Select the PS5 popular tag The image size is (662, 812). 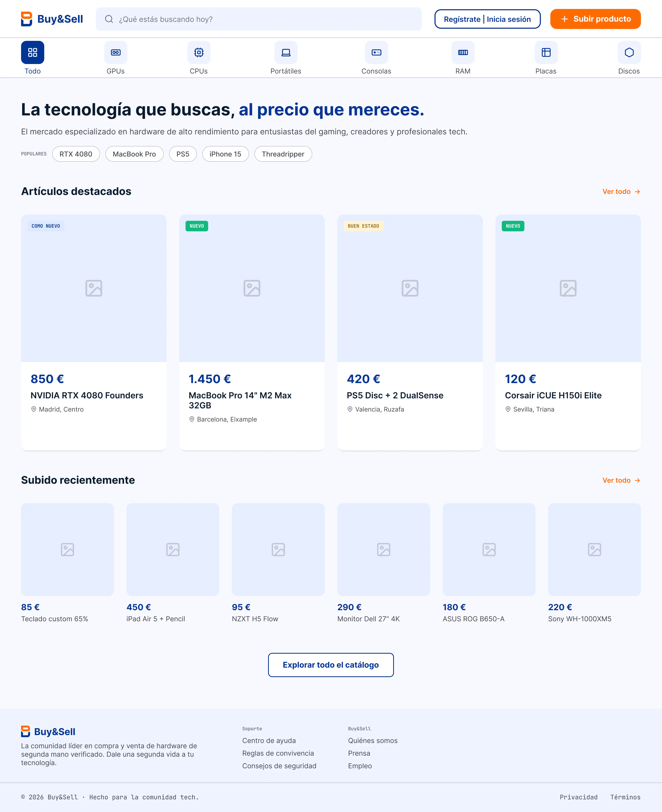click(183, 154)
